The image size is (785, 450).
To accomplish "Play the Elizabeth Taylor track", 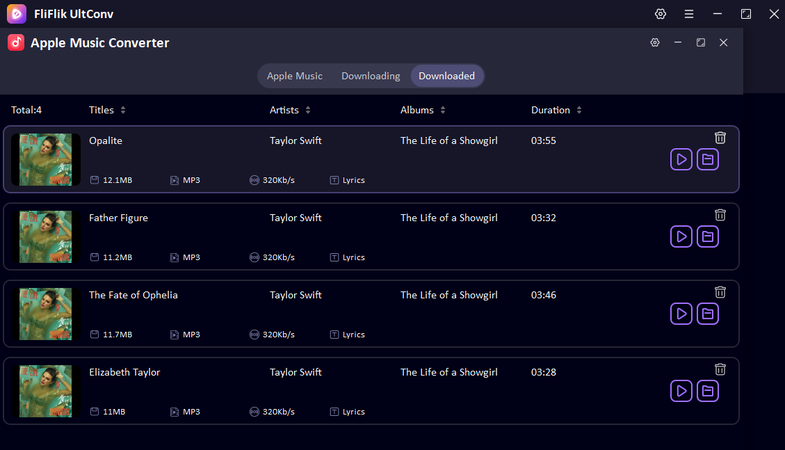I will [681, 391].
